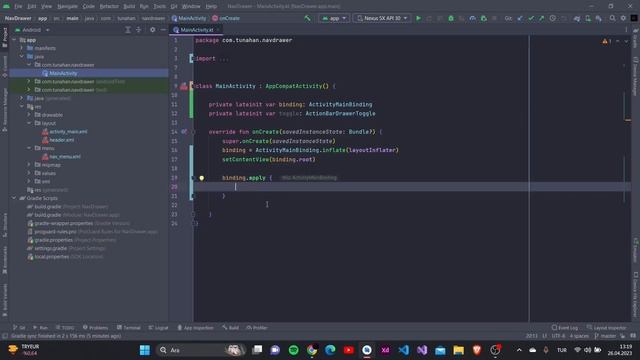The height and width of the screenshot is (360, 640).
Task: Open the Search Everywhere magnifier
Action: 612,18
